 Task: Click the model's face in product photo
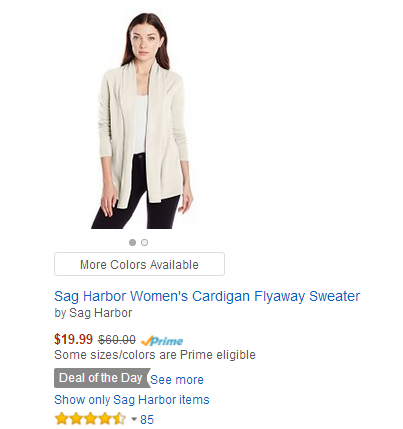143,40
